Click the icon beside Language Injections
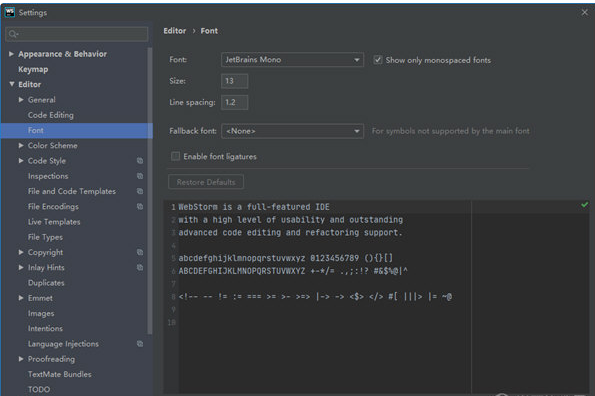The image size is (595, 396). pos(140,344)
